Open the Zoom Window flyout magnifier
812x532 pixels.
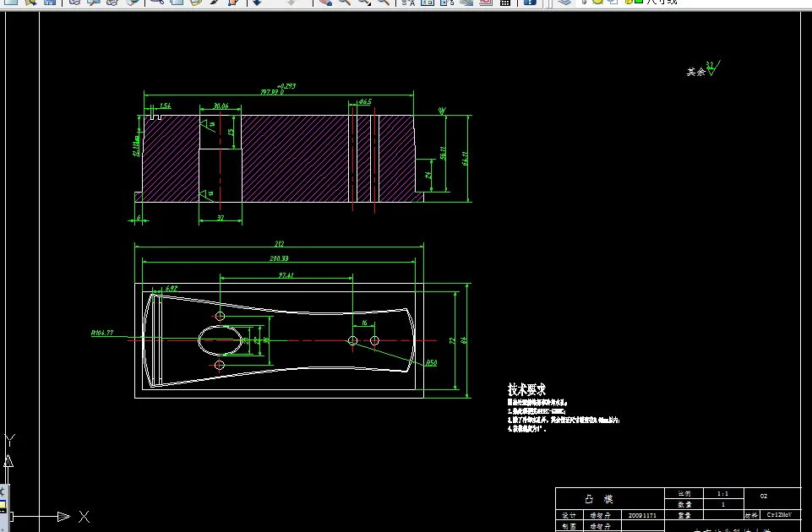point(364,2)
